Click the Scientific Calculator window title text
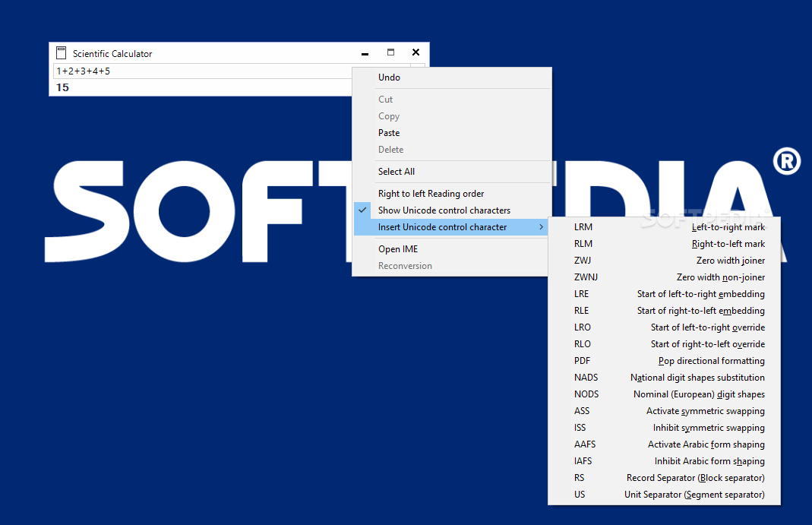Screen dimensions: 812x525 pos(112,54)
